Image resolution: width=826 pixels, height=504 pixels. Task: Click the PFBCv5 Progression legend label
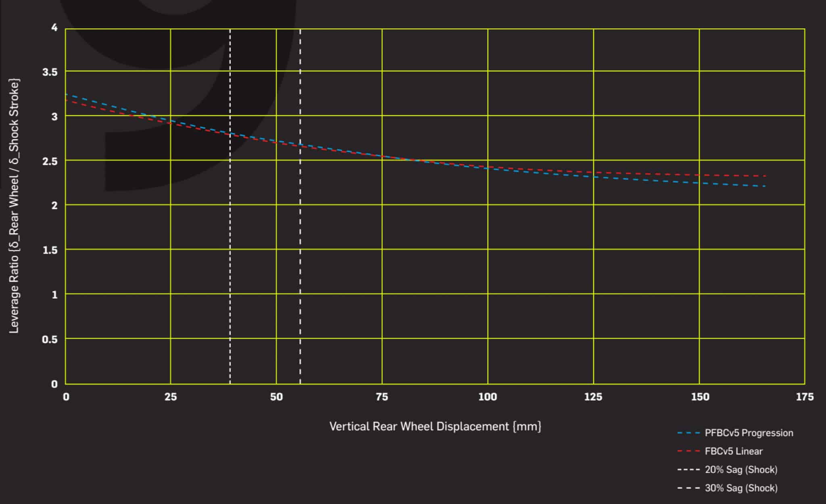pos(749,433)
